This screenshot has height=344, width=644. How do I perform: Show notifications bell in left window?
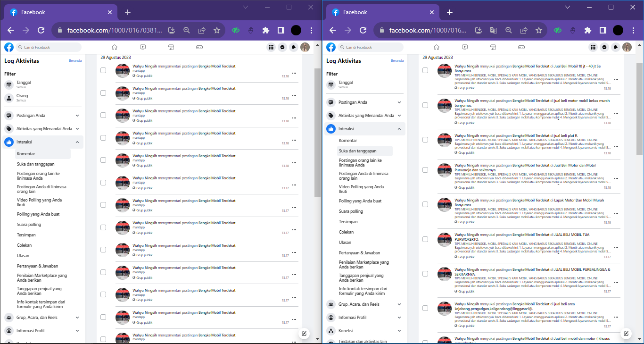pos(294,47)
